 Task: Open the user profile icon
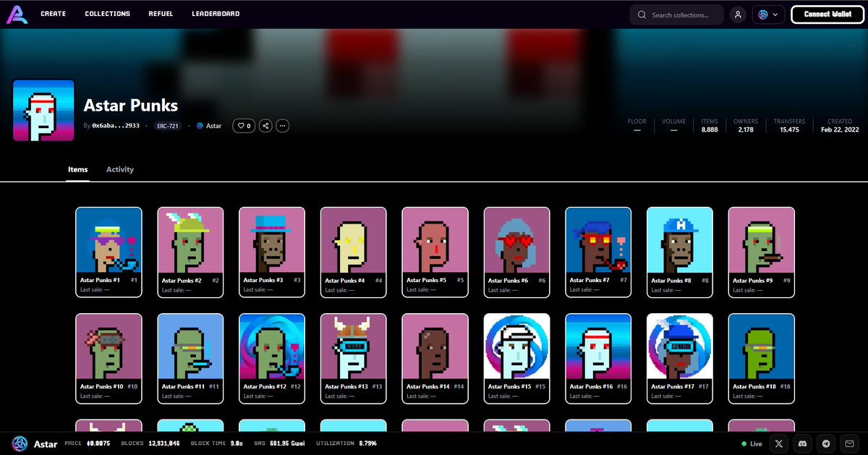737,14
